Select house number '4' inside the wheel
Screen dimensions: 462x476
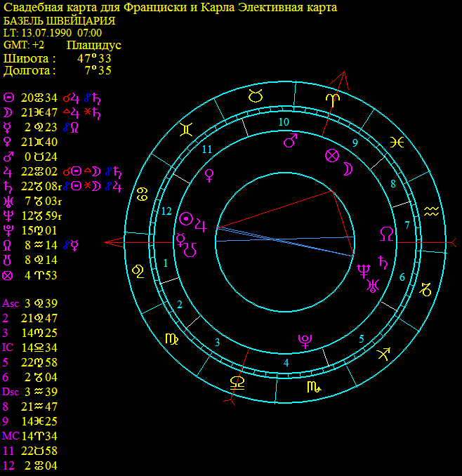(286, 363)
